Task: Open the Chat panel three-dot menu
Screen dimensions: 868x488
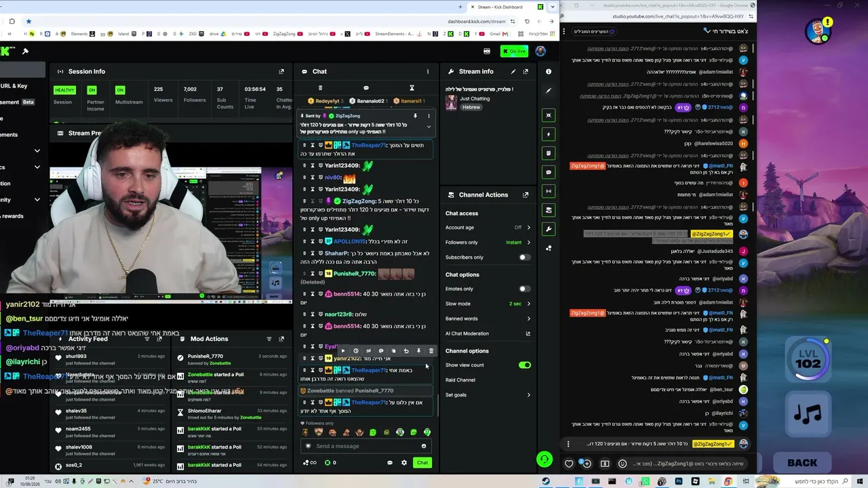Action: tap(427, 71)
